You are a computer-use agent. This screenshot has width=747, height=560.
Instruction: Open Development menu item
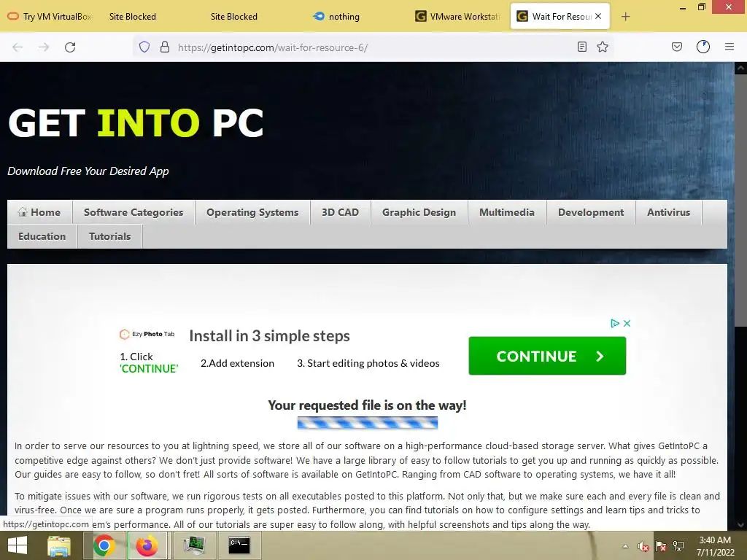(591, 212)
